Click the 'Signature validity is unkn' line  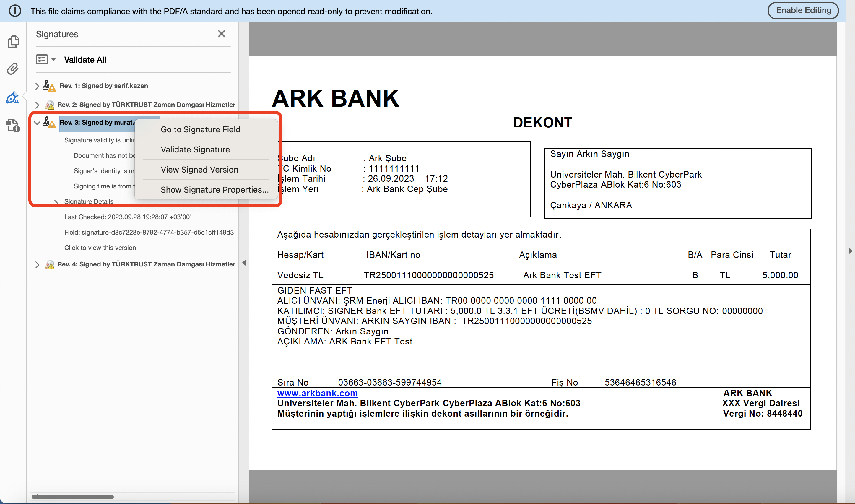(x=100, y=140)
